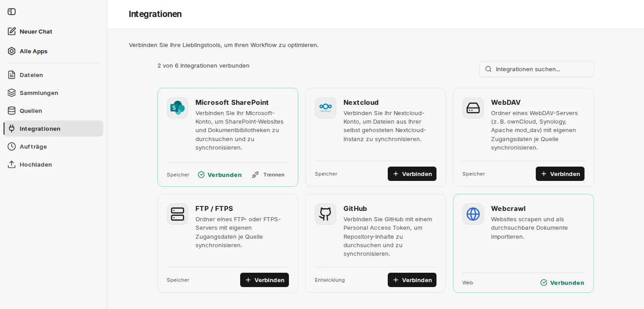The width and height of the screenshot is (644, 309).
Task: Click the Speicher tag on the SharePoint card
Action: click(178, 175)
